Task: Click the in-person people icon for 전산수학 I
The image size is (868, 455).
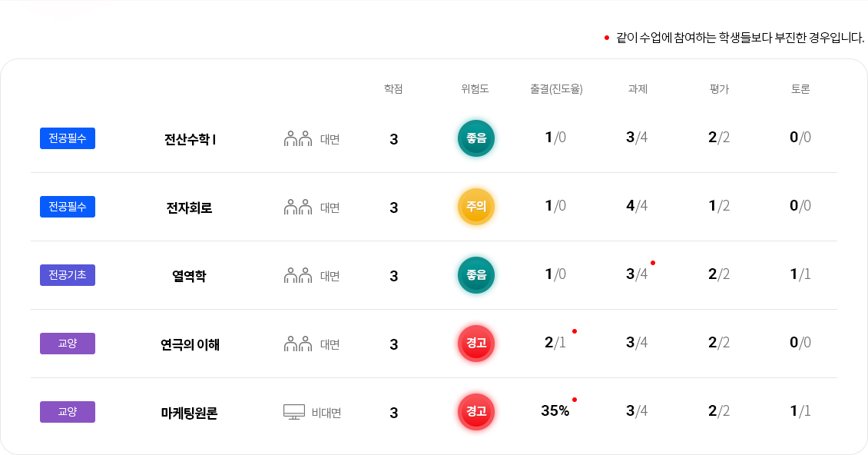Action: tap(298, 138)
